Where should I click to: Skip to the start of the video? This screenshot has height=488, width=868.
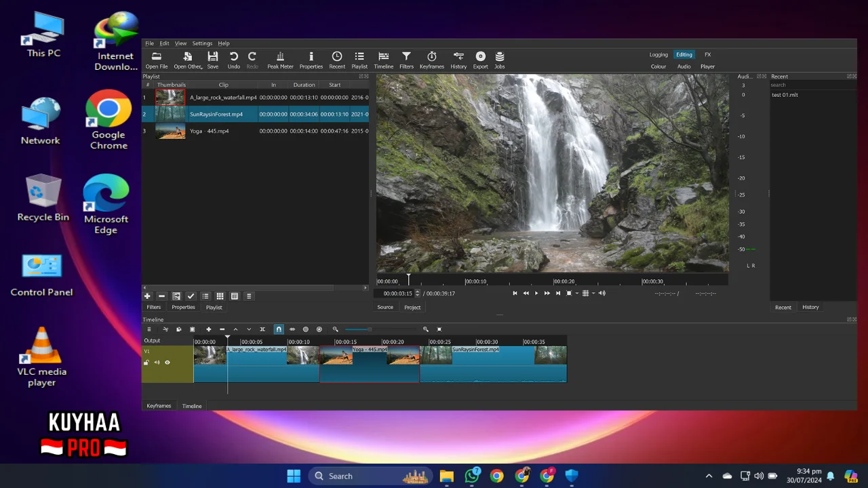coord(515,293)
